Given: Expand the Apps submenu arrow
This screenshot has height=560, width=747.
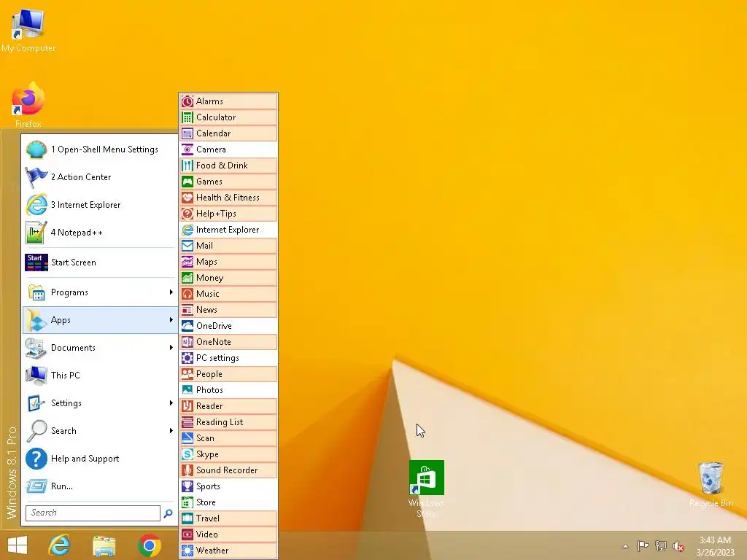Looking at the screenshot, I should 171,320.
